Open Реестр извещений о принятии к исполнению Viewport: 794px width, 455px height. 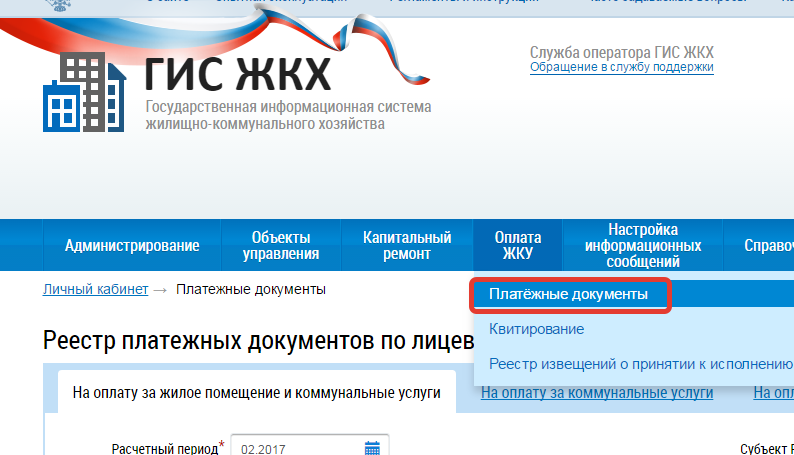coord(641,364)
